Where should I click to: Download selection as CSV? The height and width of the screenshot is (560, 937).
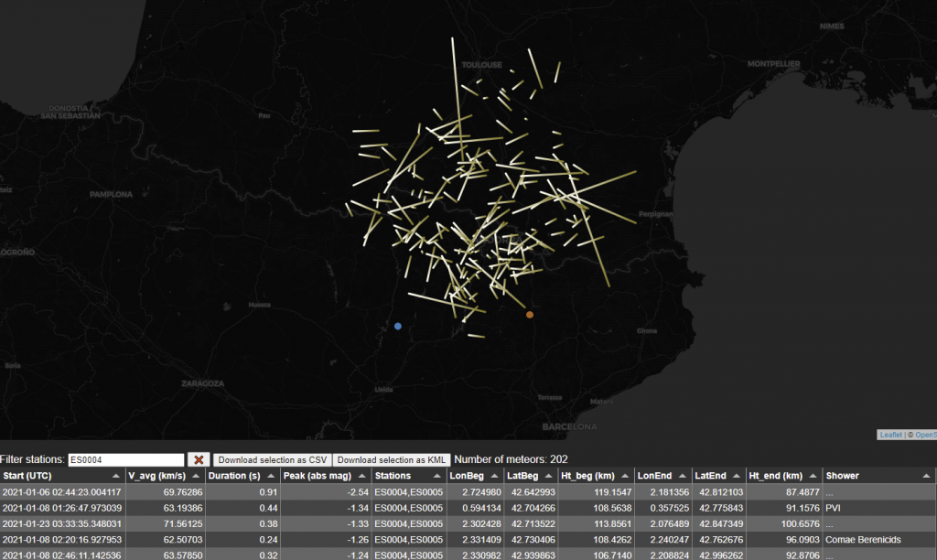[272, 459]
